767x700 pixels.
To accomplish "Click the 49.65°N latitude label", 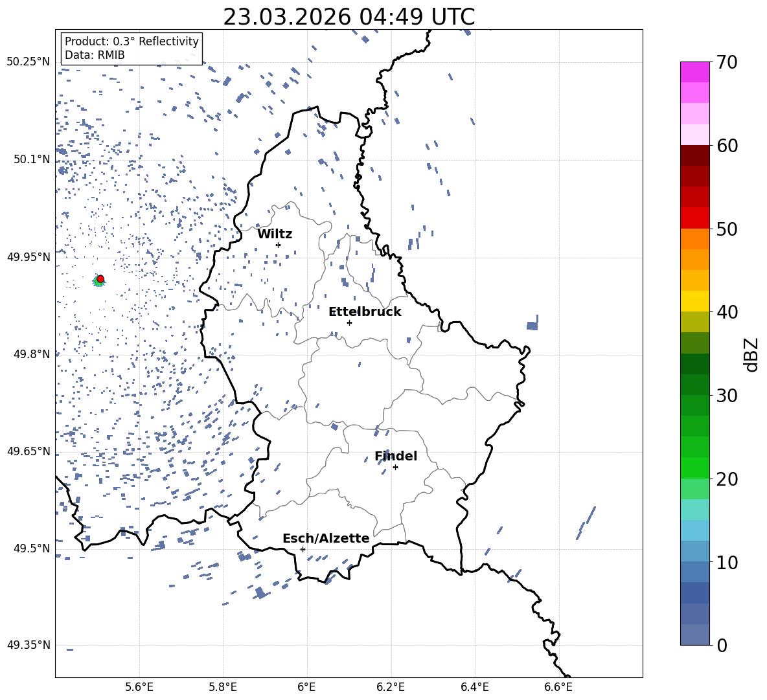I will pos(29,451).
